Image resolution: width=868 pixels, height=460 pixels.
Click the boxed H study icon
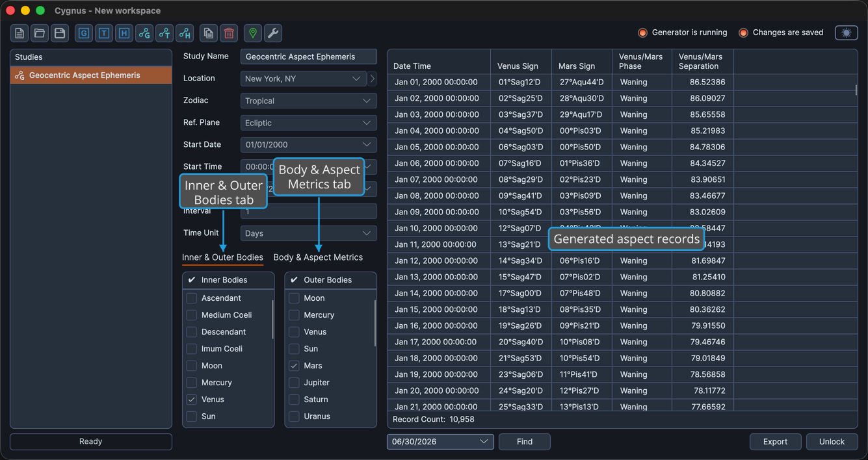(x=124, y=33)
